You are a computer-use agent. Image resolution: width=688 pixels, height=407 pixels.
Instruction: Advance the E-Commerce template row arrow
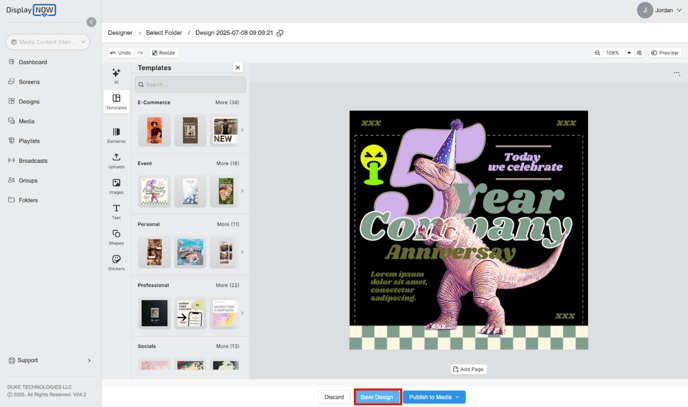tap(242, 130)
